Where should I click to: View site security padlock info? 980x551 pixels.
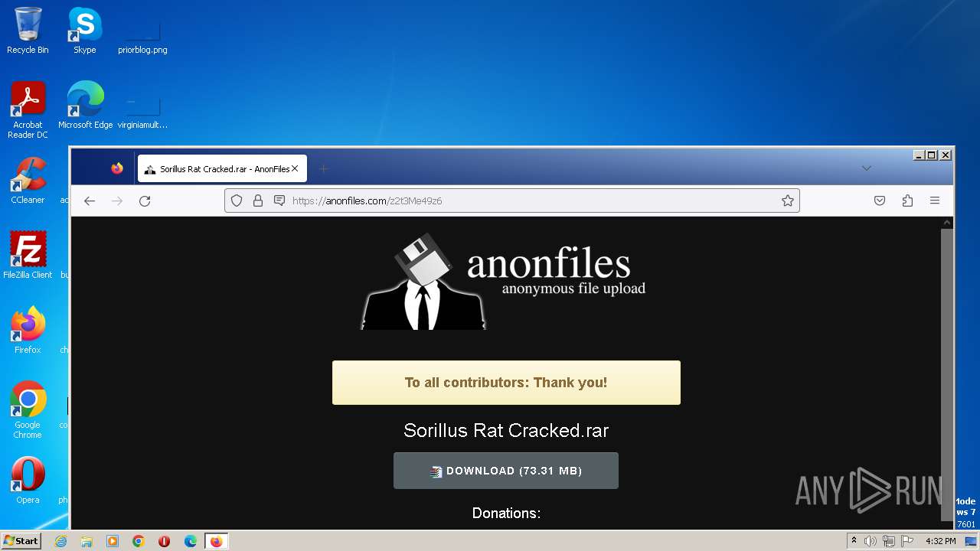point(258,201)
